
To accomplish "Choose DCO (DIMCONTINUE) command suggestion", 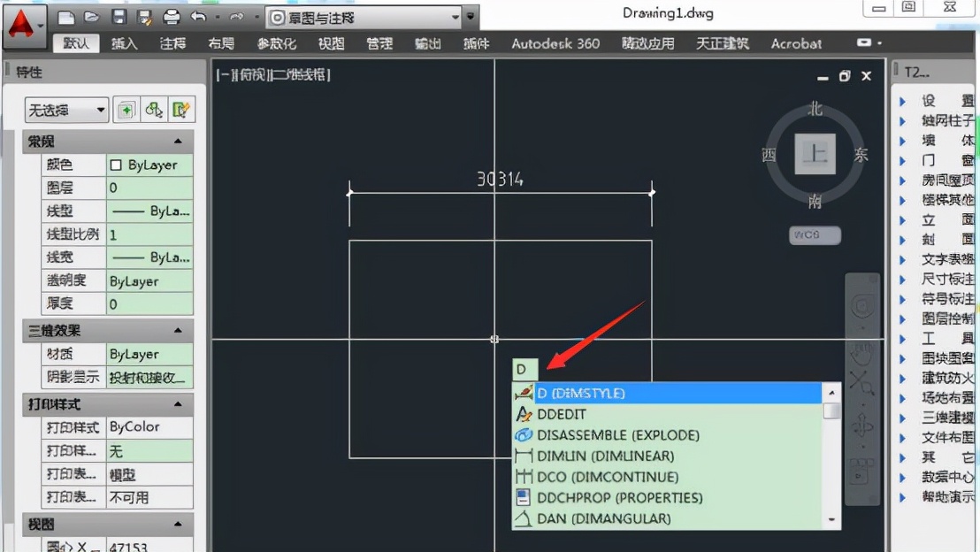I will (667, 476).
